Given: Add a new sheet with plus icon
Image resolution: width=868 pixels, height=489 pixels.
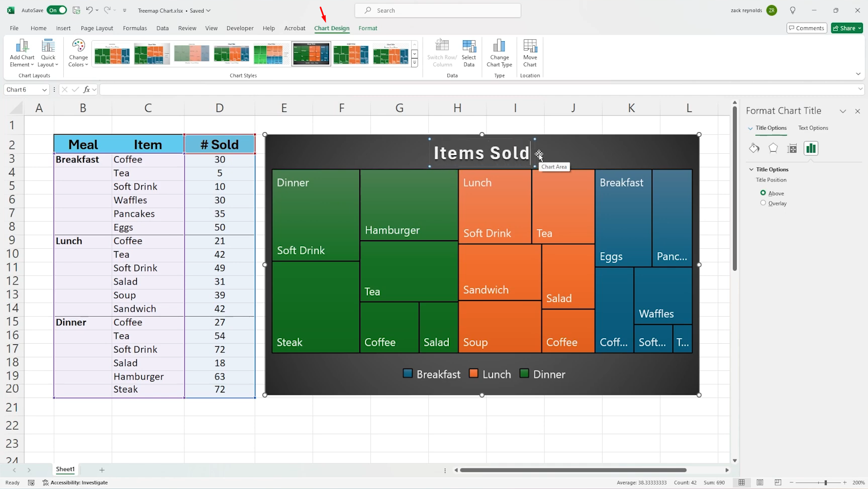Looking at the screenshot, I should pos(102,470).
